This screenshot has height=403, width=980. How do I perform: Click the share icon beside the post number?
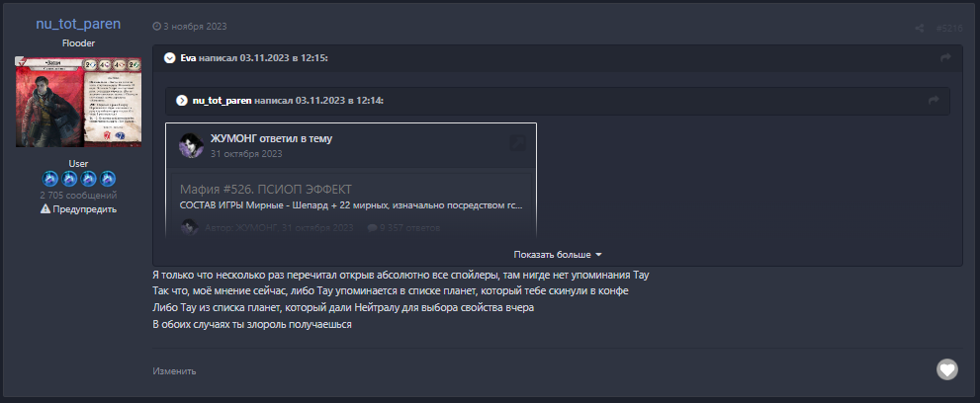920,27
